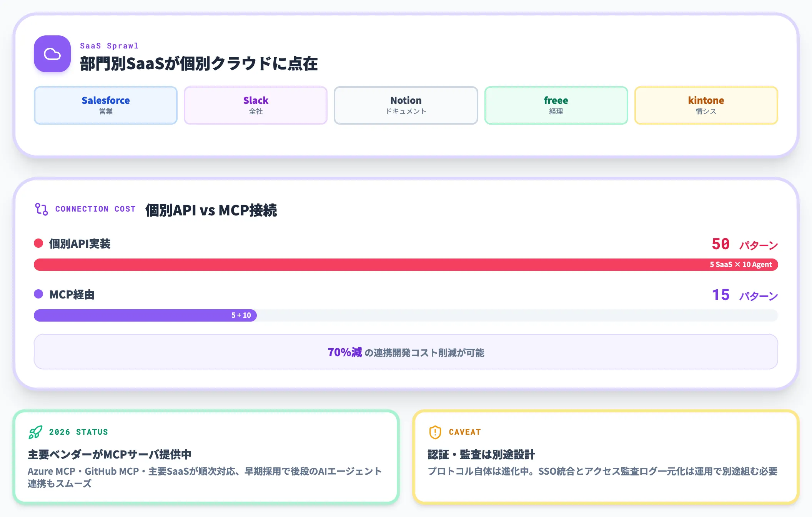Image resolution: width=812 pixels, height=517 pixels.
Task: Click the green rocket status icon
Action: click(x=35, y=432)
